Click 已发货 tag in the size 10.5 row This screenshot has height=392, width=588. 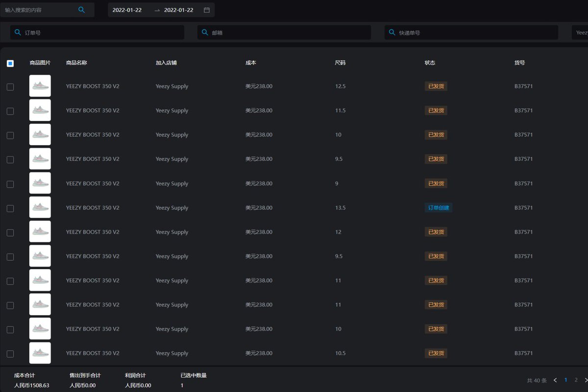(436, 353)
